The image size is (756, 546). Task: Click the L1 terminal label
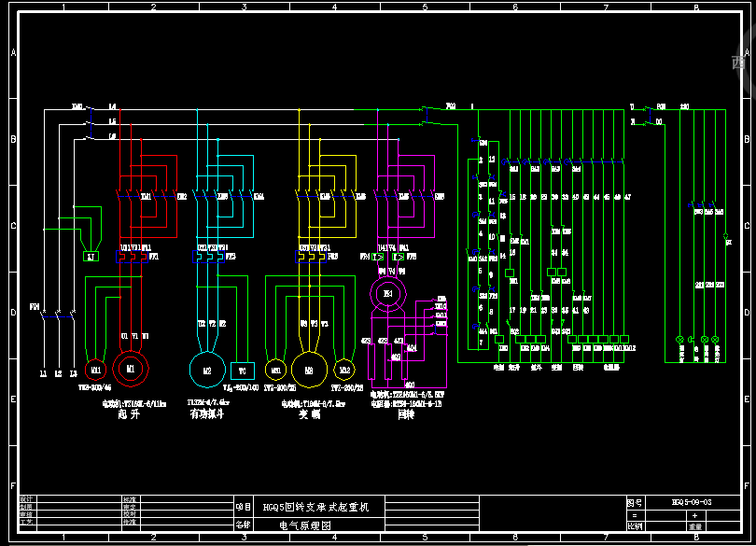tap(43, 373)
